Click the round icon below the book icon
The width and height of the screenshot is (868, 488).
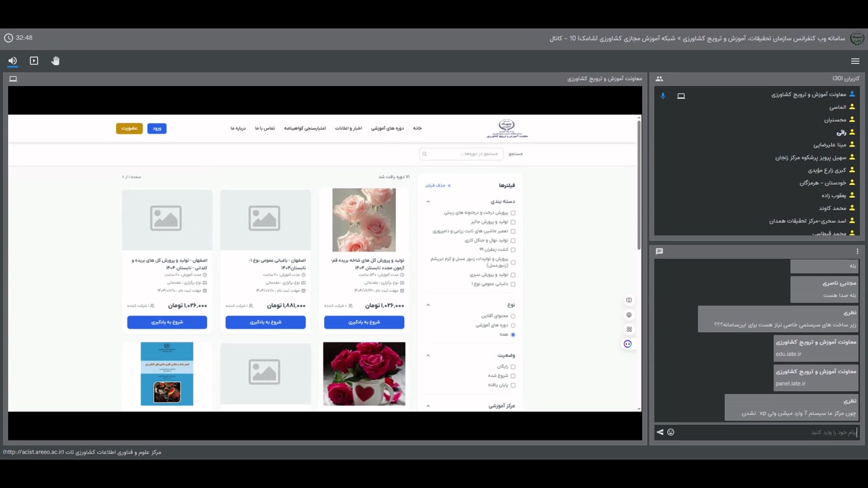[629, 314]
